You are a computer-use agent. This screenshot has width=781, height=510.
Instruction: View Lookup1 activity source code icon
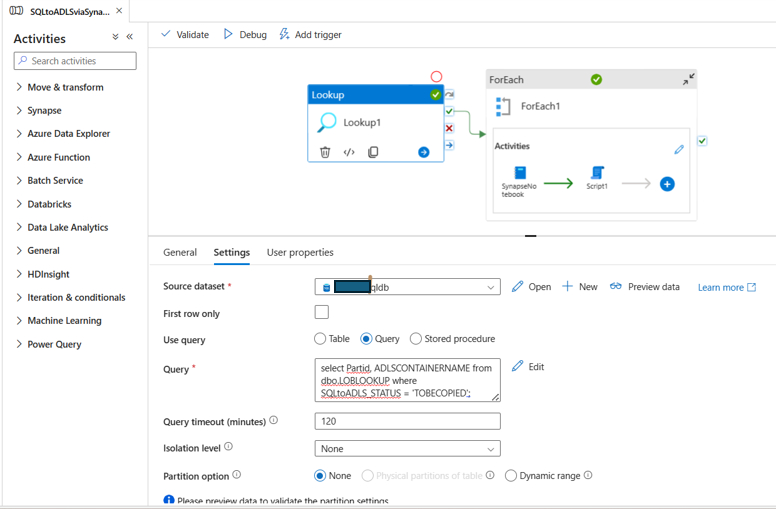[x=349, y=152]
